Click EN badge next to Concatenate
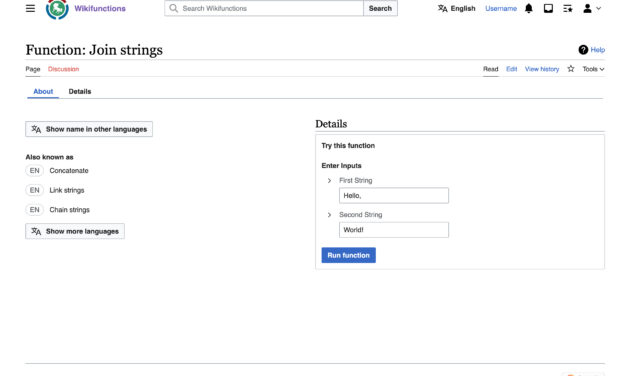Screen dimensions: 627x376 (x=34, y=170)
